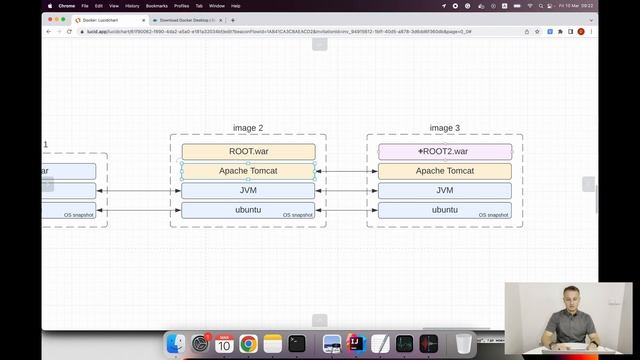Click the presenter webcam thumbnail
Screen dimensions: 640x360
569,318
